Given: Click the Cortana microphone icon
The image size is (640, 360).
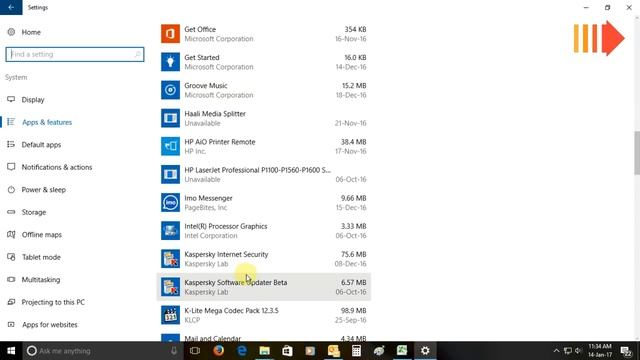Looking at the screenshot, I should coord(174,351).
